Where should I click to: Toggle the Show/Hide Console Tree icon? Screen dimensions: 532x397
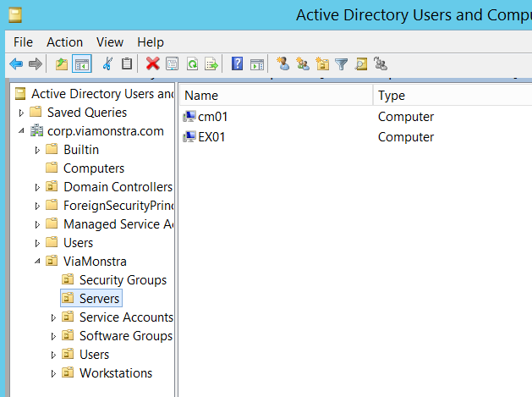point(82,63)
